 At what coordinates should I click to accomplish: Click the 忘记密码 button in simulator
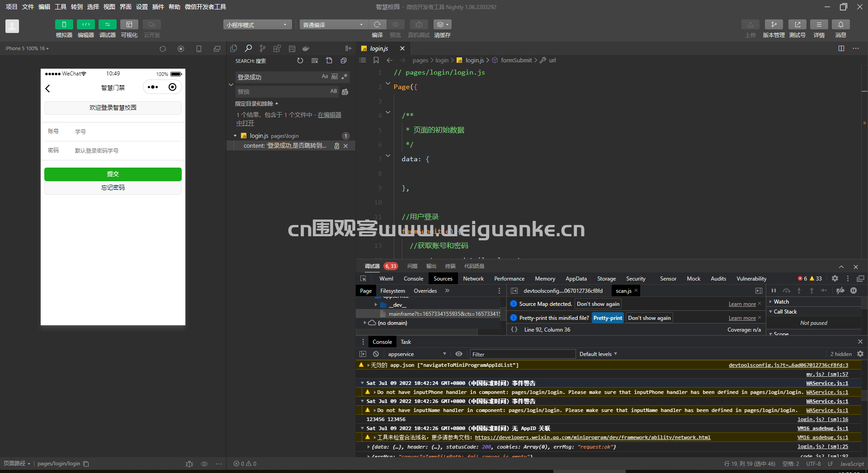coord(113,187)
